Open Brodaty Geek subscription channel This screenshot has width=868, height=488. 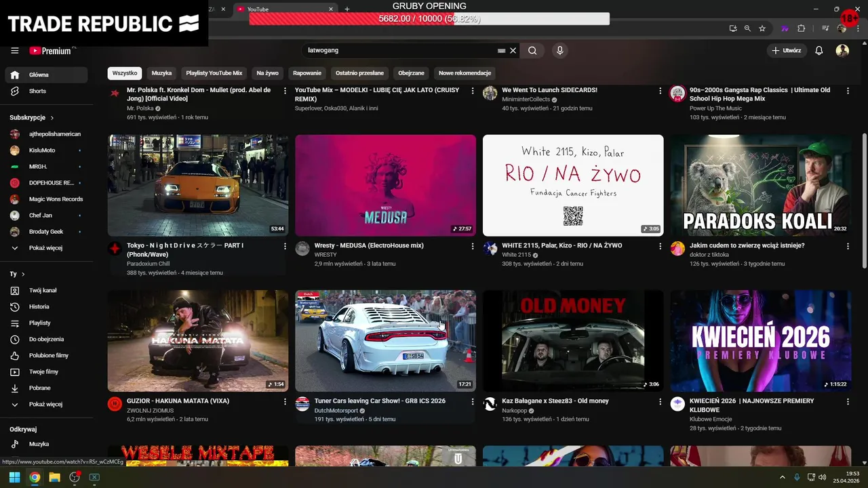click(x=46, y=232)
